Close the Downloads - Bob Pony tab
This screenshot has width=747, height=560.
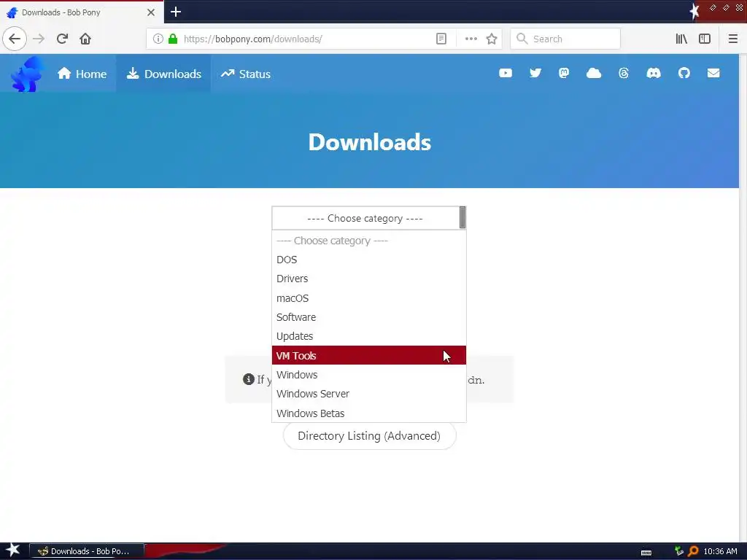tap(151, 12)
